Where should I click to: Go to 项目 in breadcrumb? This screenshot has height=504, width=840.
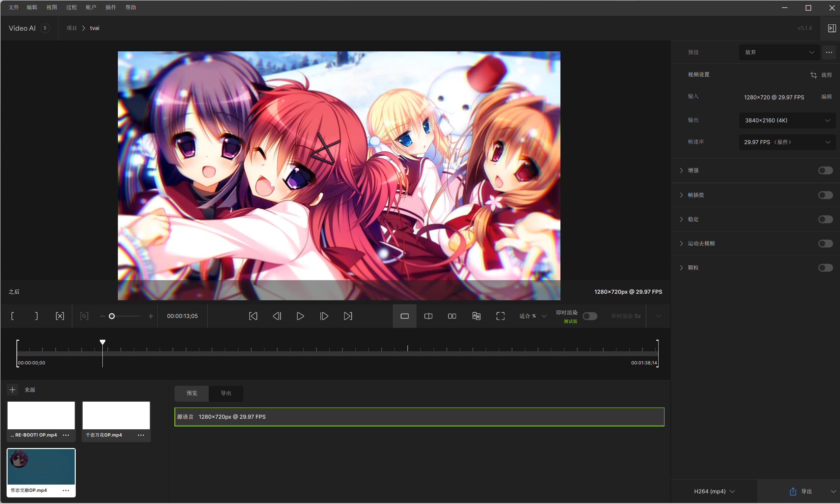pos(72,28)
